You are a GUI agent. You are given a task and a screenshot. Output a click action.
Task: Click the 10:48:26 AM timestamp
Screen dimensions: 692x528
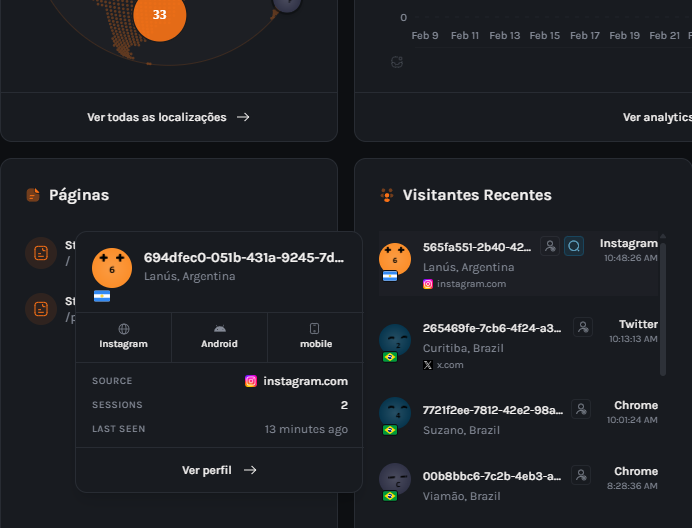tap(631, 258)
